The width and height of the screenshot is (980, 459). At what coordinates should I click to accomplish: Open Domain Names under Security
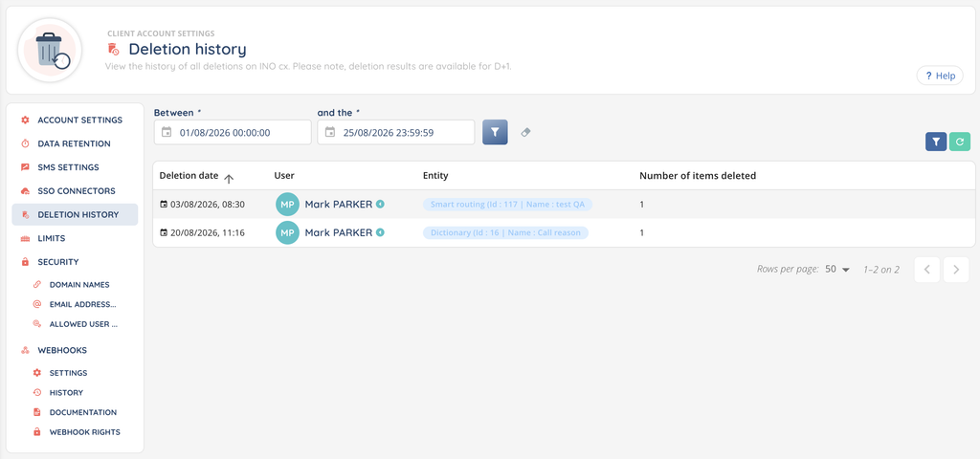(79, 285)
